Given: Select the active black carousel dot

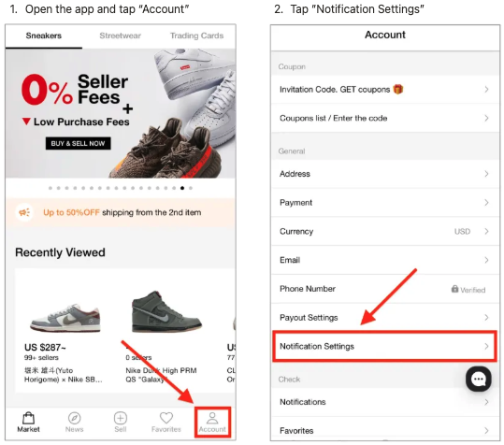Looking at the screenshot, I should [x=182, y=188].
